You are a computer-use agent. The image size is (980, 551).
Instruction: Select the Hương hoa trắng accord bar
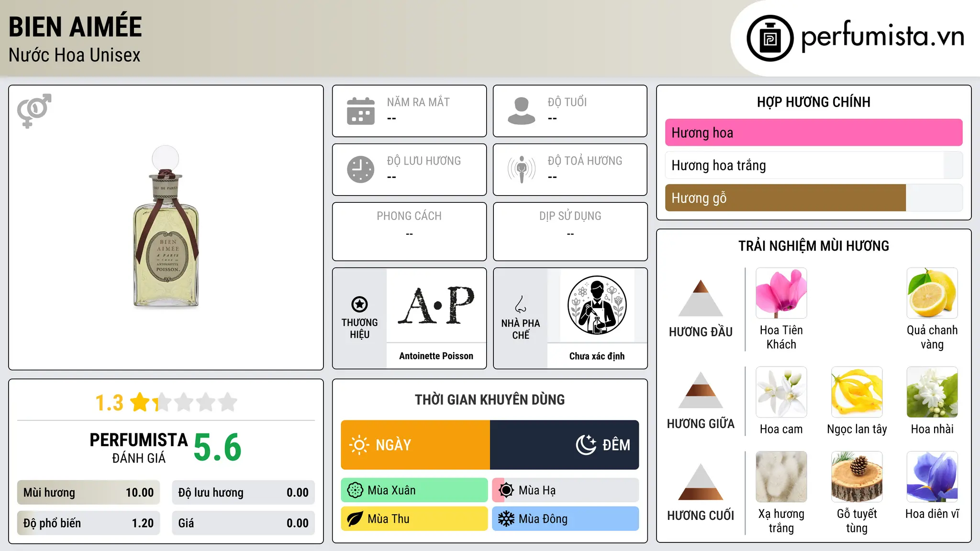pyautogui.click(x=813, y=165)
